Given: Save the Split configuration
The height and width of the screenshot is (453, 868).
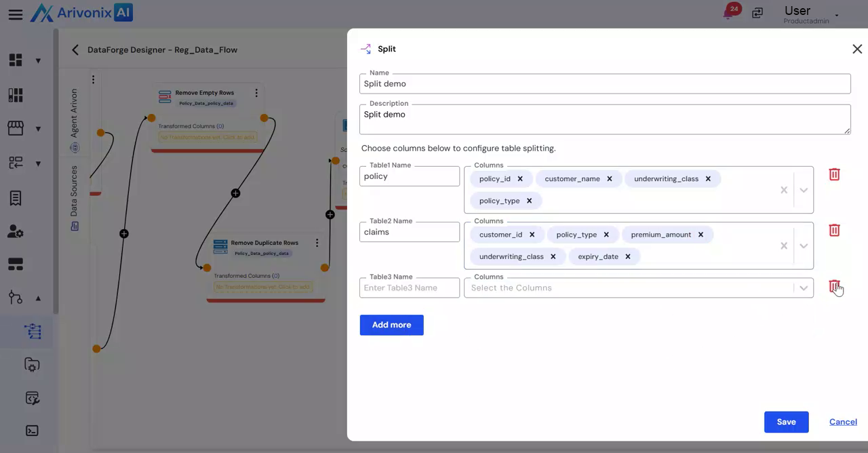Looking at the screenshot, I should coord(786,422).
